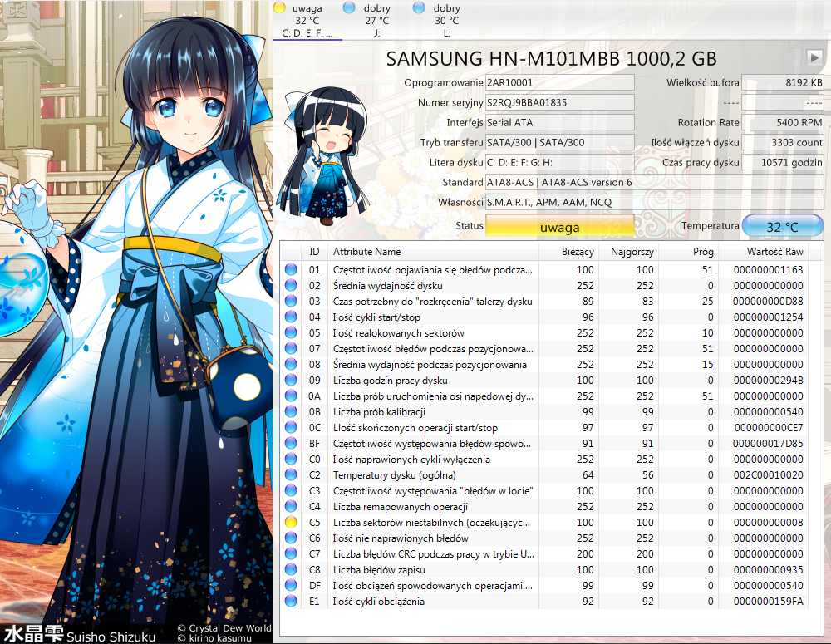831x644 pixels.
Task: Click the 10571 godzin power-on hours field
Action: click(x=782, y=162)
